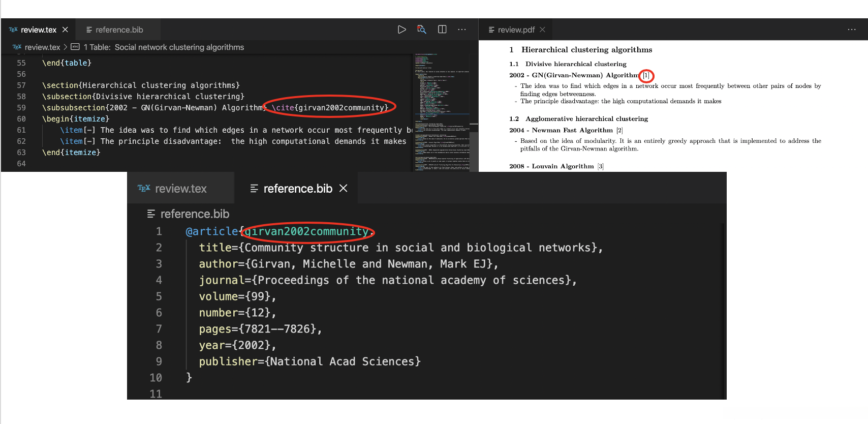The width and height of the screenshot is (868, 424).
Task: Click PDF subheading 'Divisive hierarchical clustering'
Action: (x=576, y=64)
